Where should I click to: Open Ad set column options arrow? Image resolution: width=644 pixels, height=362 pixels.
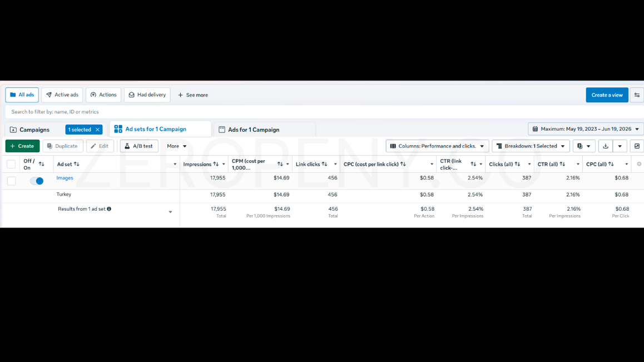coord(175,165)
